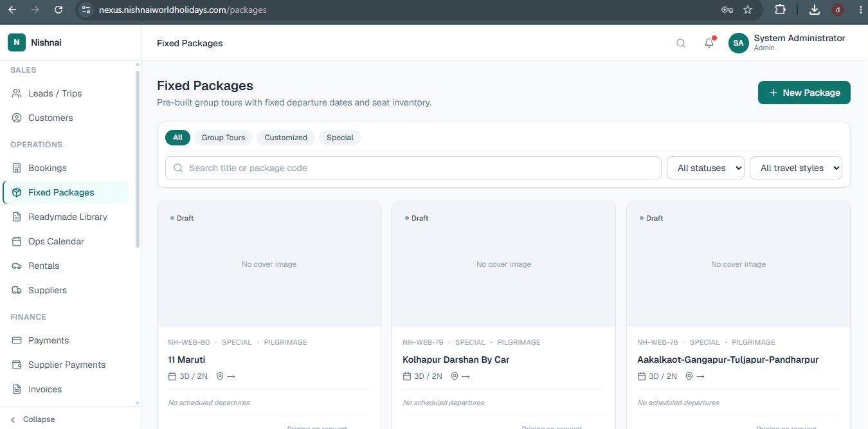Open the All travel styles dropdown
Screen dimensions: 868x429
[796, 168]
